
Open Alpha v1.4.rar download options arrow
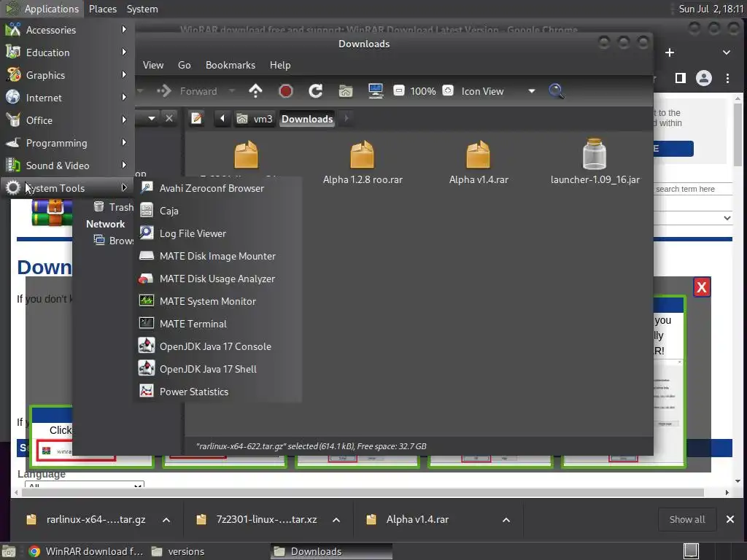506,519
